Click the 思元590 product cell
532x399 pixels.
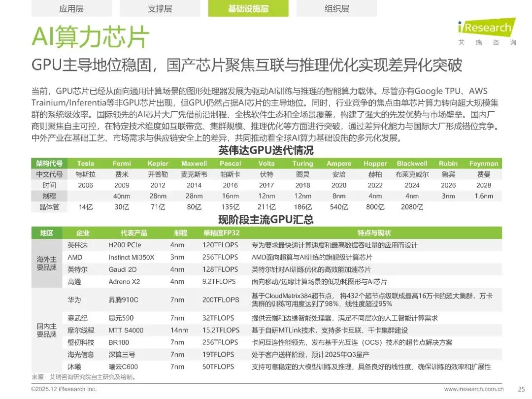point(121,318)
